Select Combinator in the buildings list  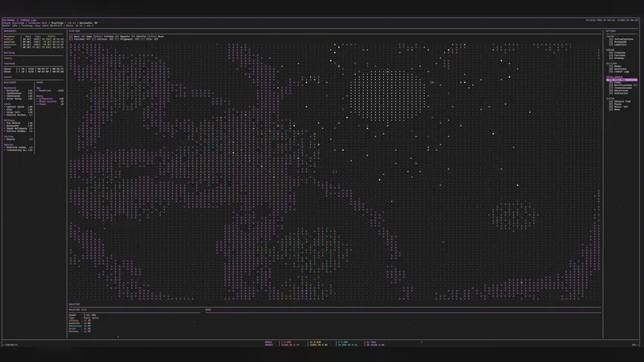pyautogui.click(x=18, y=96)
